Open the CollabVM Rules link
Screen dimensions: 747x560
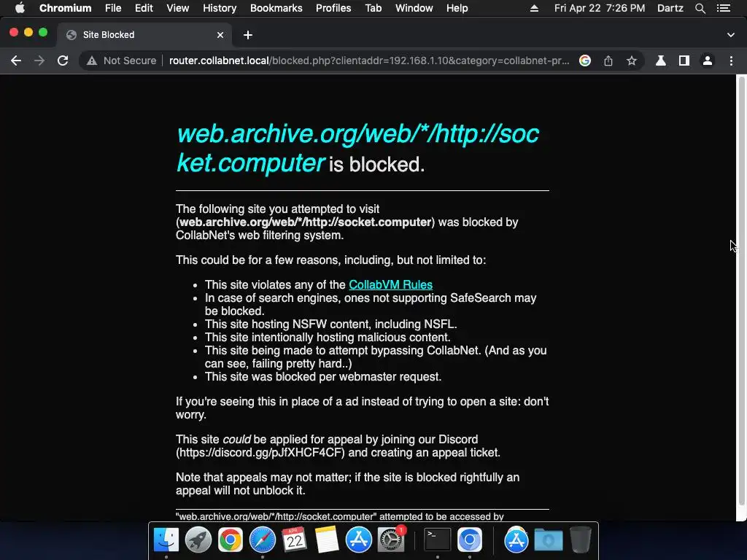(x=391, y=285)
